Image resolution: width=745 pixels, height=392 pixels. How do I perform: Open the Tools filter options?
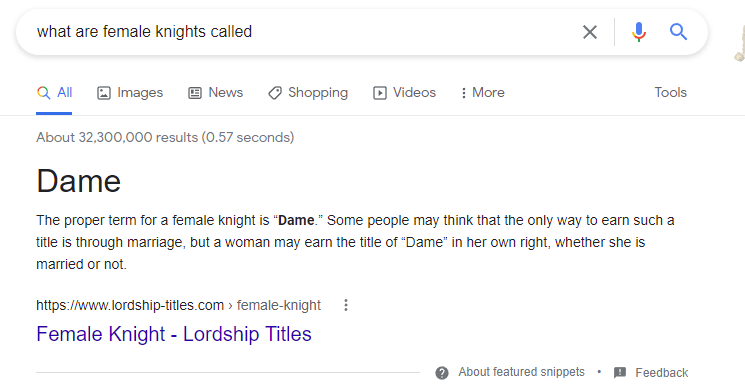pyautogui.click(x=670, y=92)
